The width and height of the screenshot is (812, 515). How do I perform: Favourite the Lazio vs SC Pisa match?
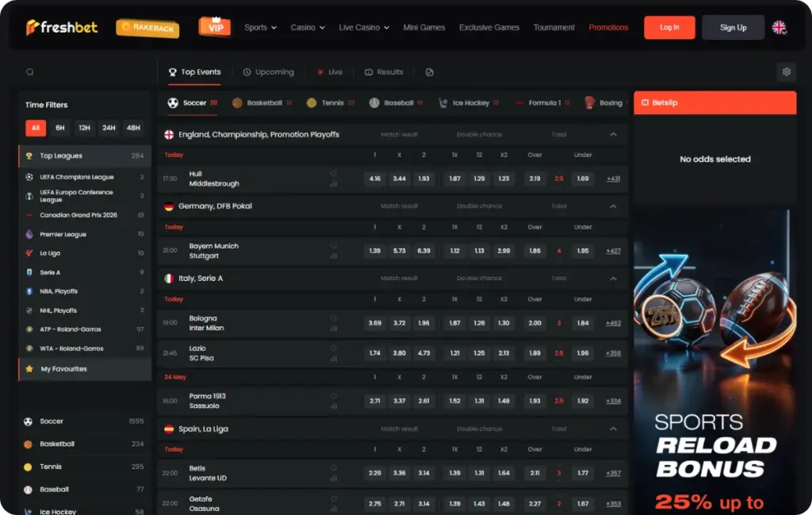click(334, 348)
